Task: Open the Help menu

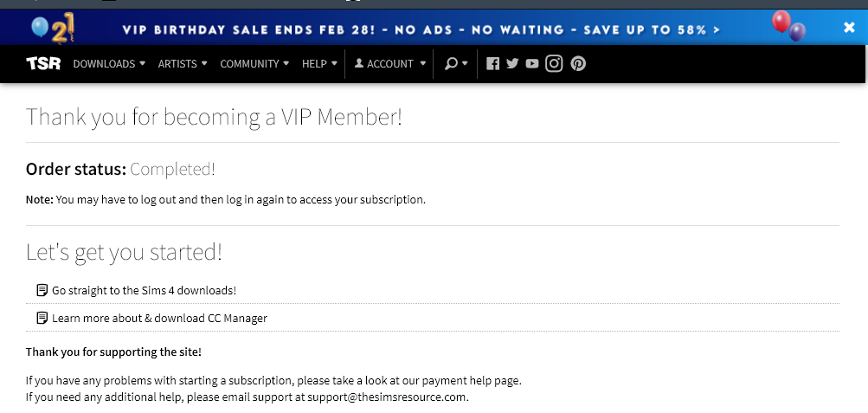Action: (319, 63)
